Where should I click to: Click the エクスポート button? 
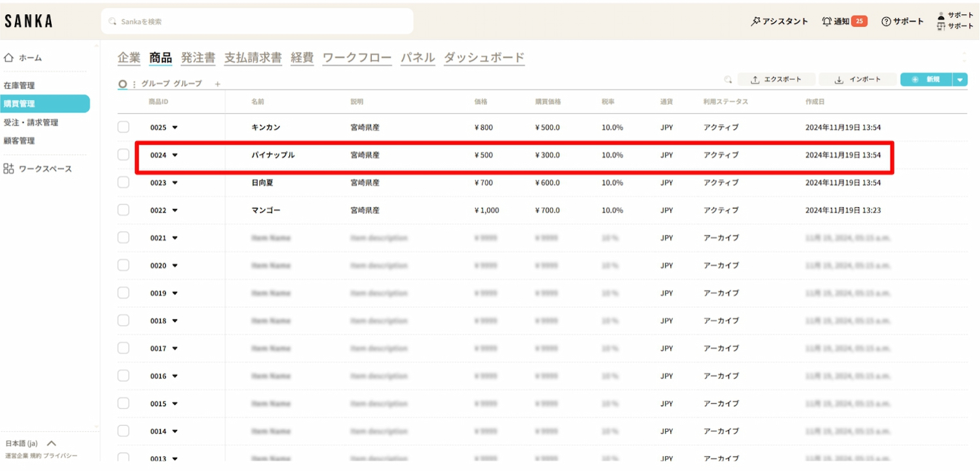tap(777, 80)
